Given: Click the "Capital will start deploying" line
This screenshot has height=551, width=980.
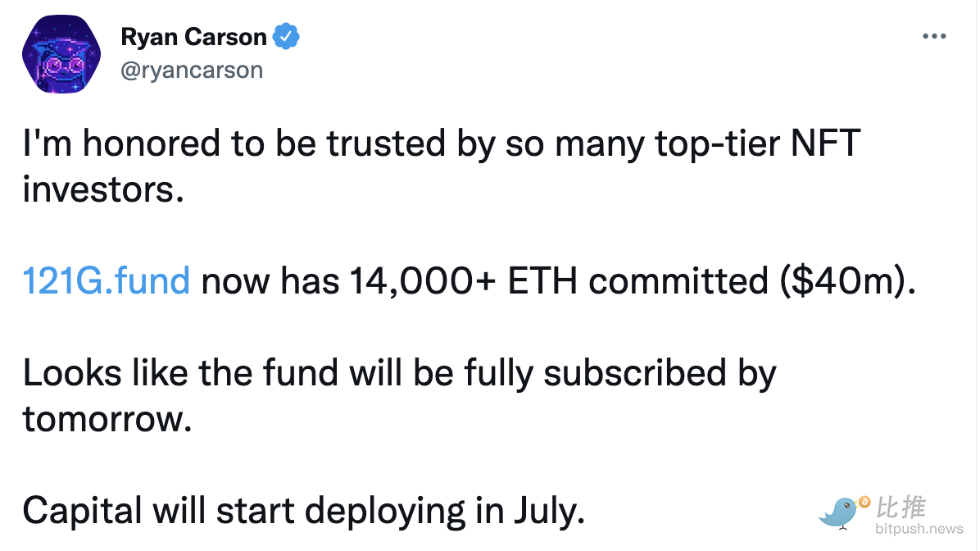Looking at the screenshot, I should coord(304,511).
